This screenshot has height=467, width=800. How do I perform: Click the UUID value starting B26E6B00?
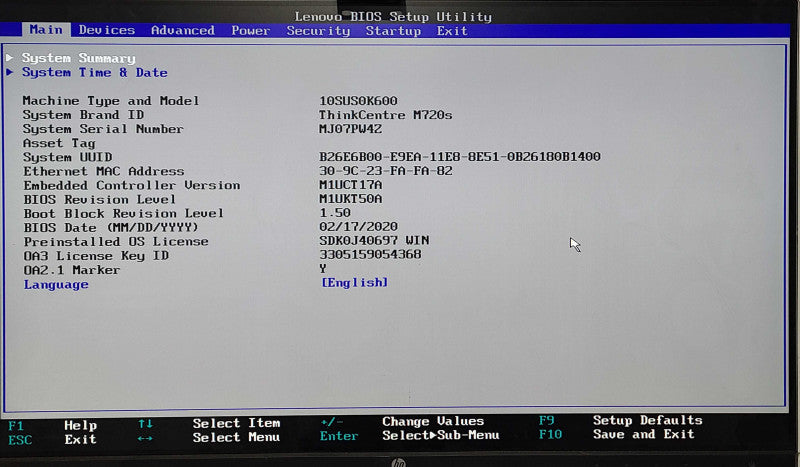click(x=460, y=156)
